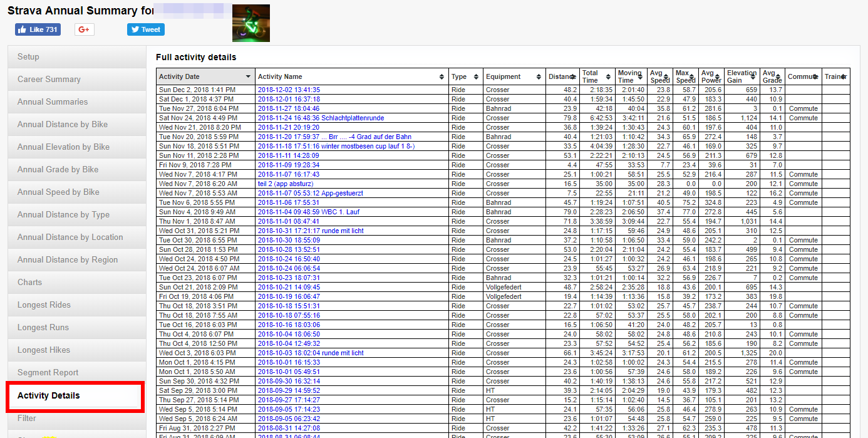This screenshot has height=438, width=868.
Task: Sort by the Avg Power column
Action: pos(711,76)
